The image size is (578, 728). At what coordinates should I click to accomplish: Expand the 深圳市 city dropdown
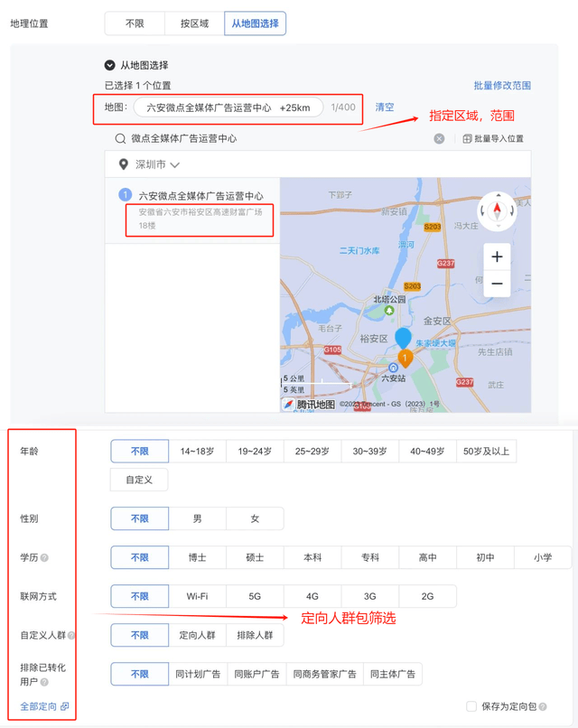(x=150, y=165)
